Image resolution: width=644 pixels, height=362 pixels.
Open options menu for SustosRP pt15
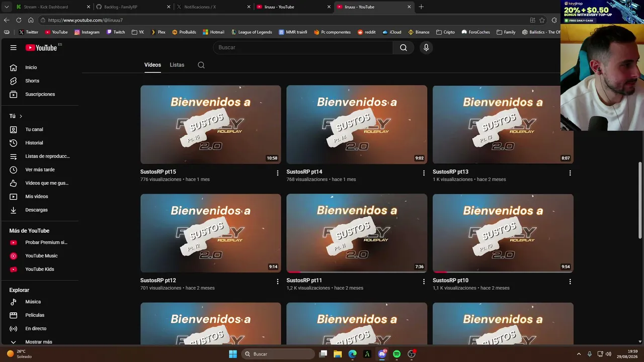(277, 173)
